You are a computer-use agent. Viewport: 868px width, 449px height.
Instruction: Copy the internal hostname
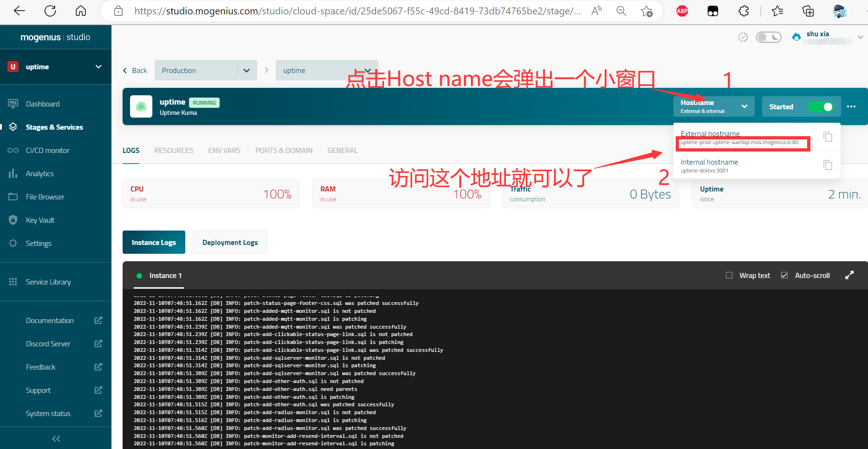828,165
